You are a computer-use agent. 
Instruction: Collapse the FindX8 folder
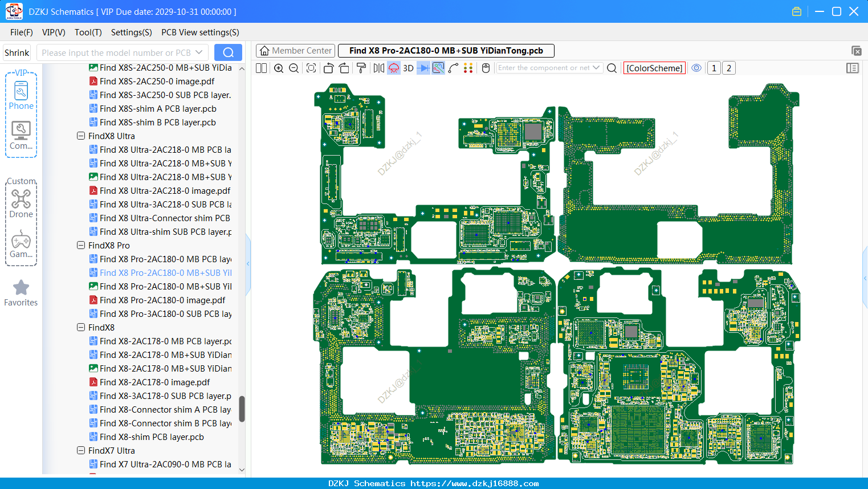pos(81,328)
